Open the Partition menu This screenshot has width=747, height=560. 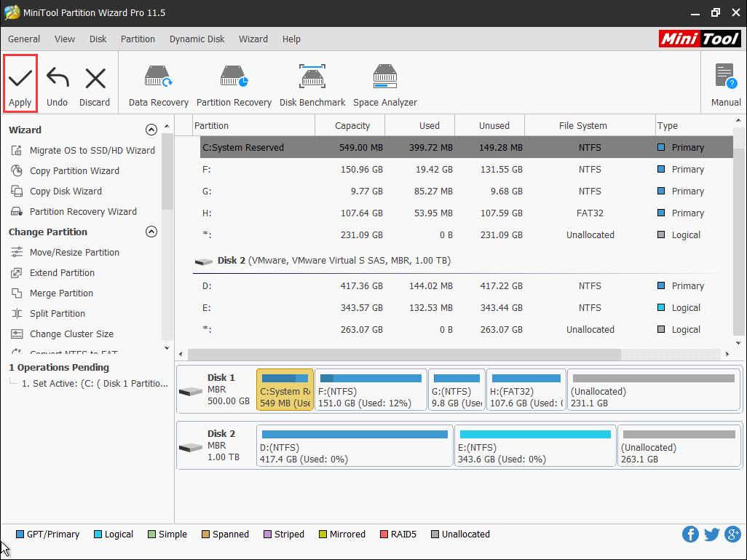pos(138,39)
